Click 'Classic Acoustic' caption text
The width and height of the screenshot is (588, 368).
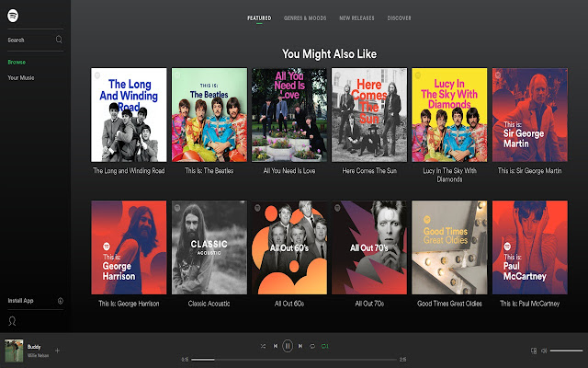coord(209,304)
